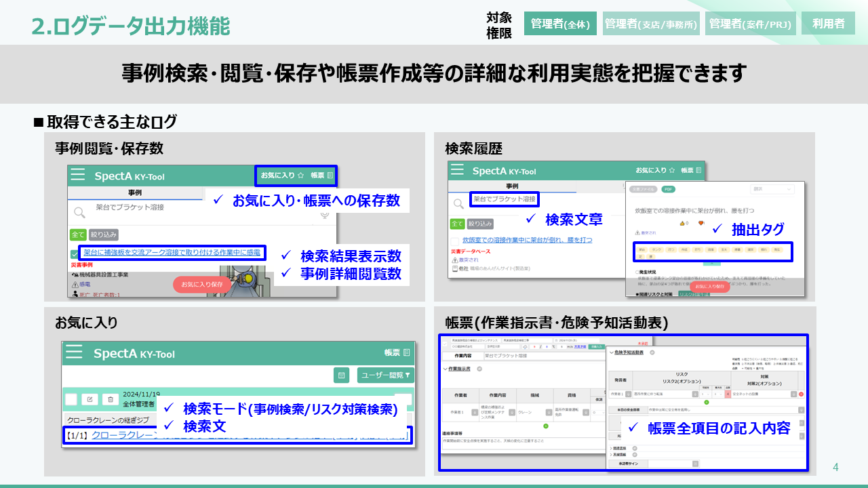Open the ユーザー閲覧 dropdown

pos(385,375)
